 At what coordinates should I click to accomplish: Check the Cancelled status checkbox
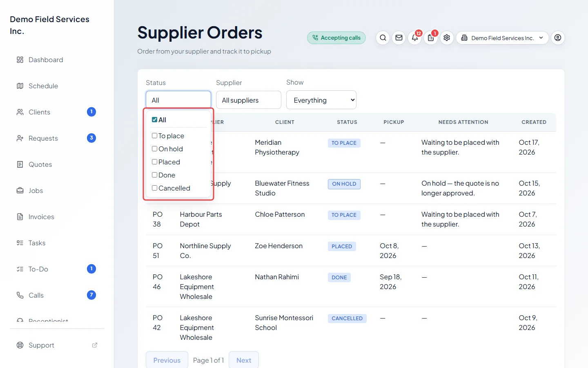pos(154,188)
